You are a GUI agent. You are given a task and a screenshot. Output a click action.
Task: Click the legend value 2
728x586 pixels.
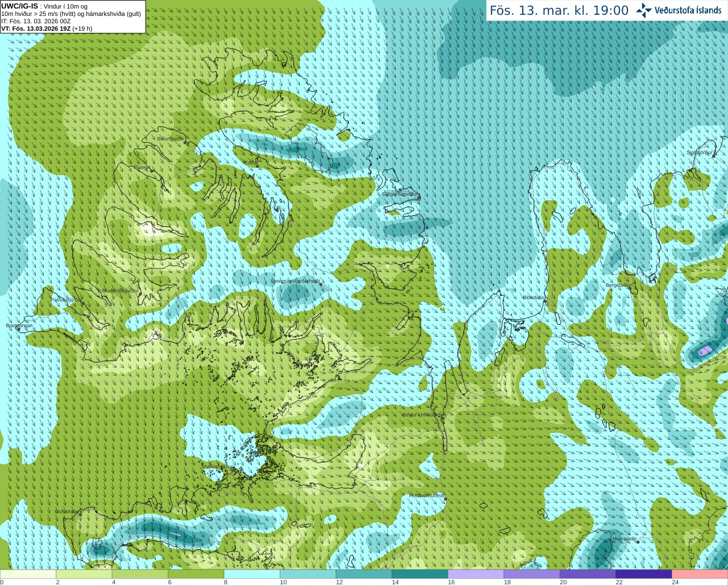click(57, 582)
